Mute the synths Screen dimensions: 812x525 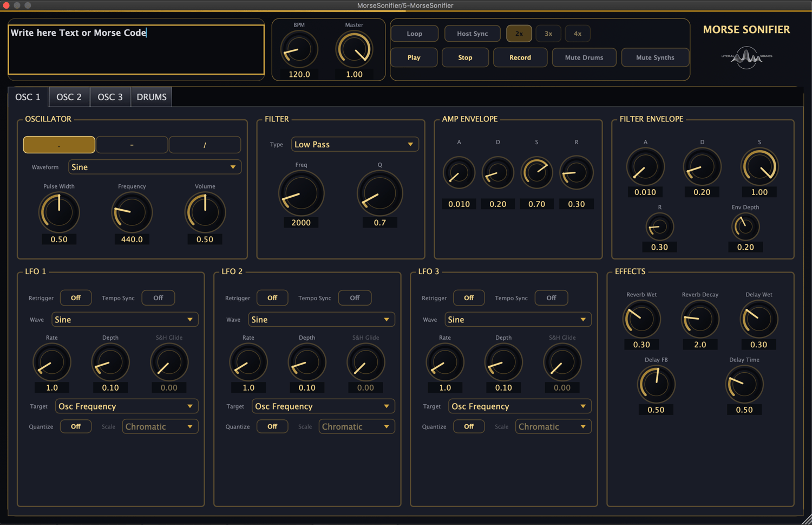click(x=655, y=57)
